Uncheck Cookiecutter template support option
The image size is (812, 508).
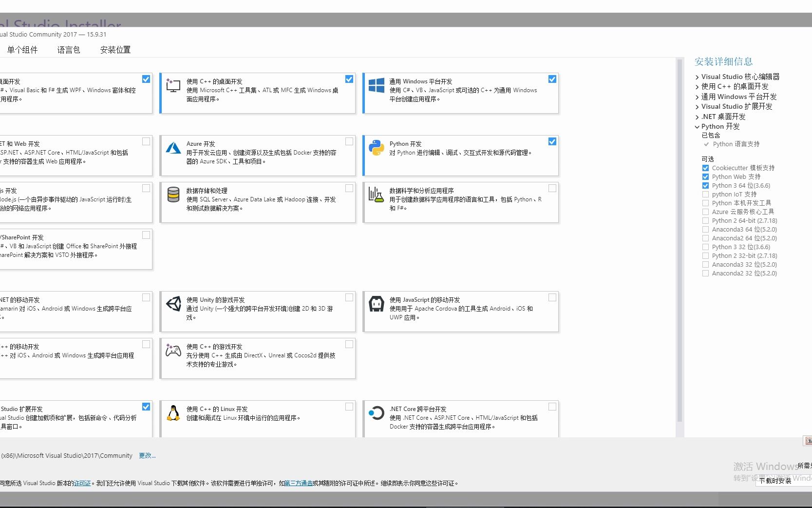(x=705, y=168)
